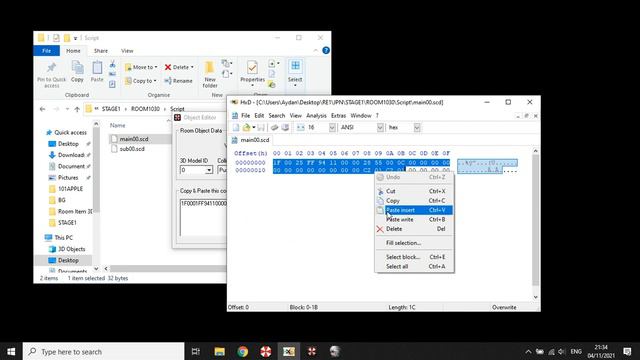Collapse the Explorer ribbon with the chevron

[316, 50]
